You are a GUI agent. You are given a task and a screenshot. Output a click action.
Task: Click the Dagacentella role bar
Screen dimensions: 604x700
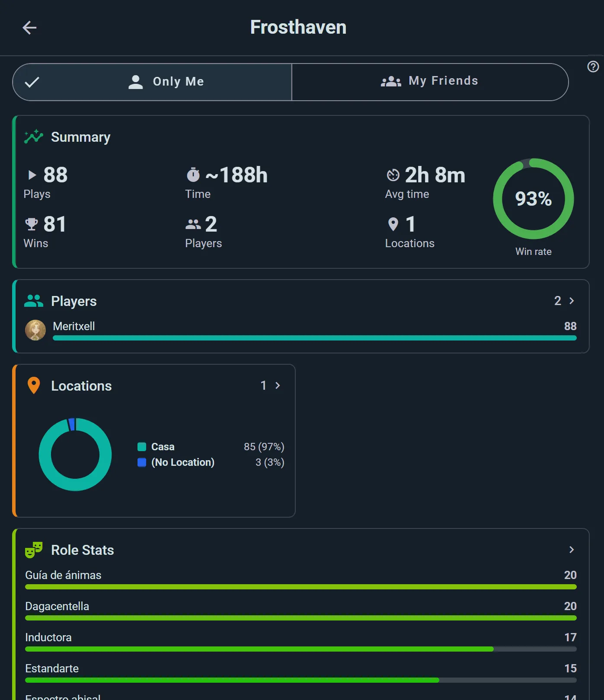pos(301,618)
